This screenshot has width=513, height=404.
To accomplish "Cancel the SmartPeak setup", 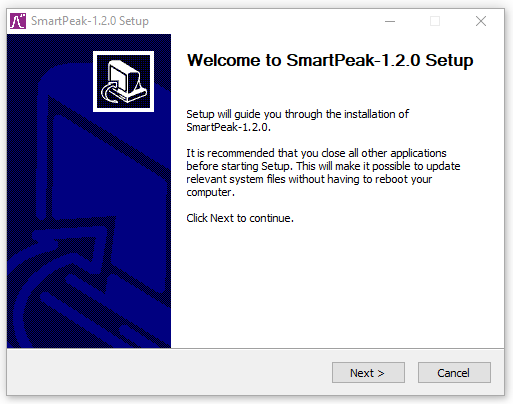I will (x=454, y=373).
